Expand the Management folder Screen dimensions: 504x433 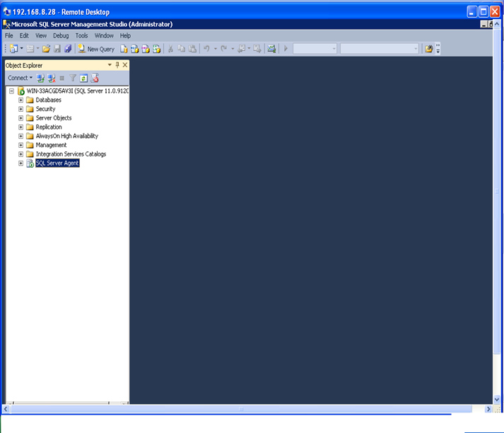click(x=21, y=145)
